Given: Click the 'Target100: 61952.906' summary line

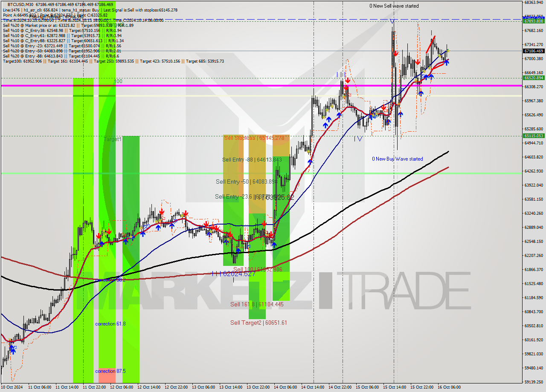Looking at the screenshot, I should click(x=113, y=61).
